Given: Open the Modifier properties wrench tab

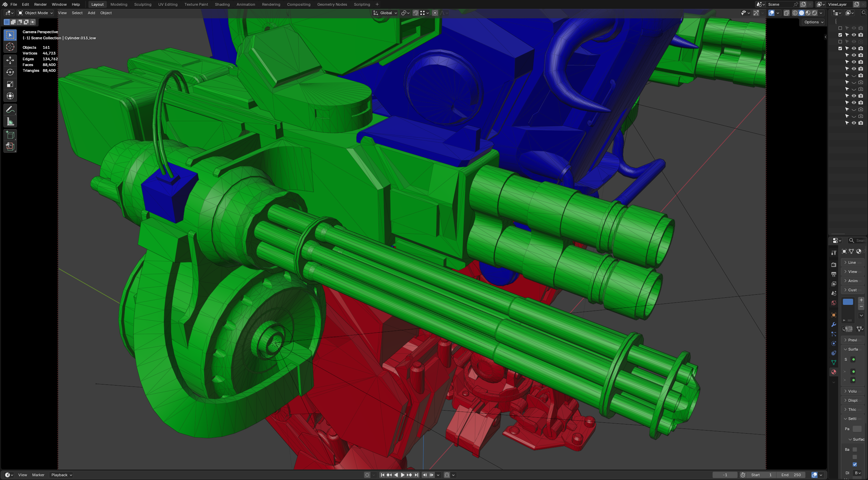Looking at the screenshot, I should point(834,325).
